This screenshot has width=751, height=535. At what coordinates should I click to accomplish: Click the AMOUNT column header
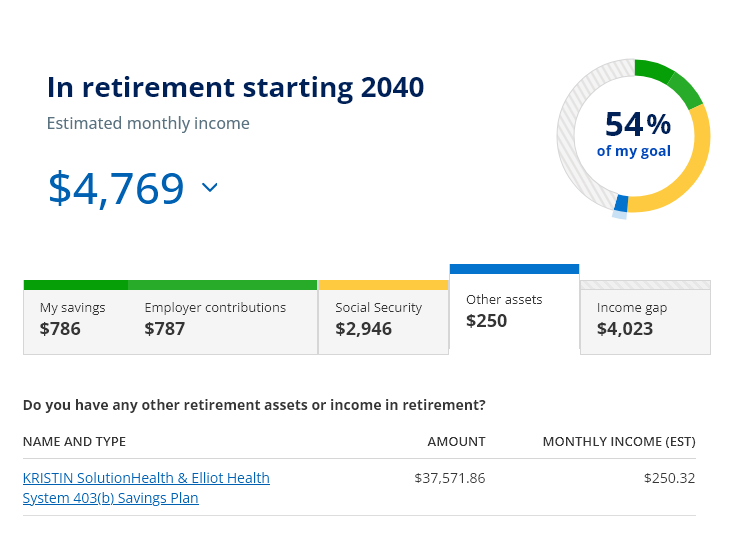(x=456, y=442)
